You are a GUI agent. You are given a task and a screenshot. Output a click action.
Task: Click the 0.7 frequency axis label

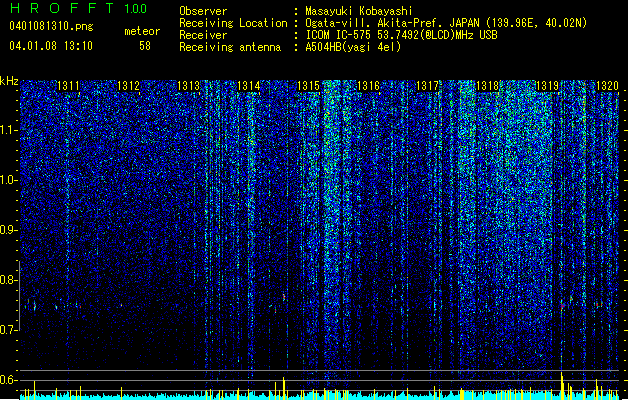[9, 330]
